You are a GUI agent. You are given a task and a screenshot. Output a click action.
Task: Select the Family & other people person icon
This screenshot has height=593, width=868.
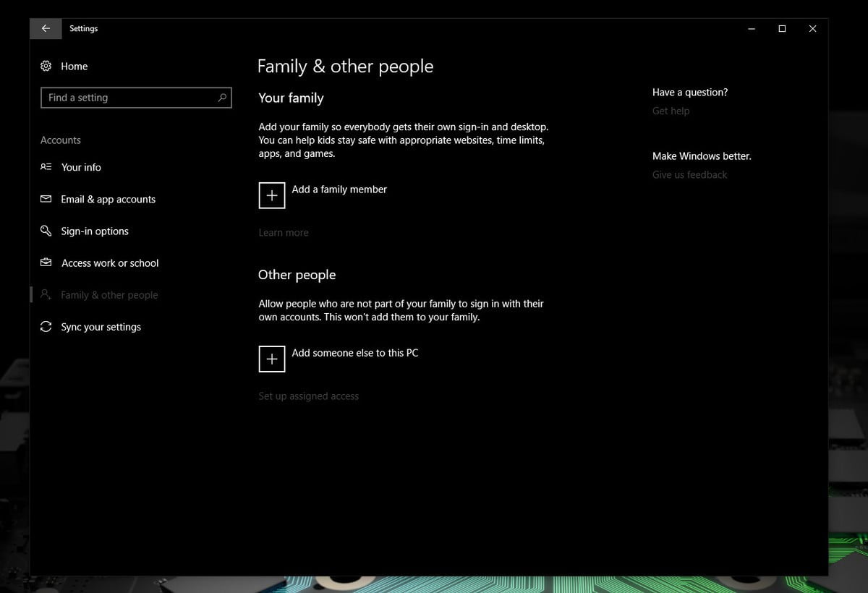click(46, 294)
